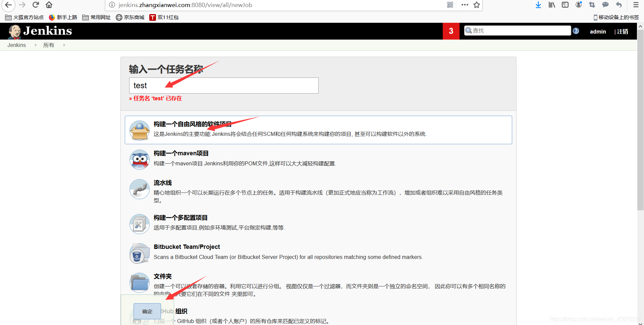Viewport: 644px width, 325px height.
Task: Click 注销 to log out
Action: pyautogui.click(x=623, y=32)
